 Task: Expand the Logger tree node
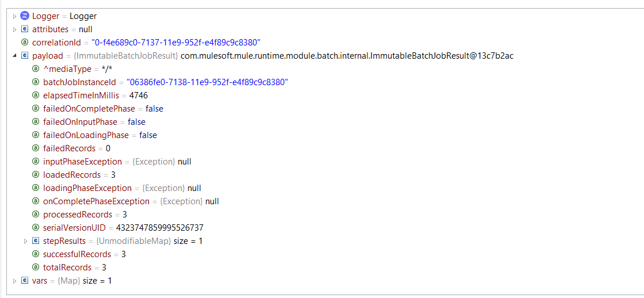click(15, 16)
